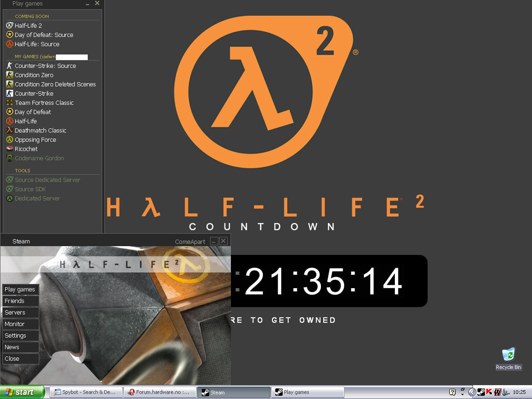Click the ComeApart button in the Steam window
Viewport: 532px width, 399px height.
tap(190, 242)
